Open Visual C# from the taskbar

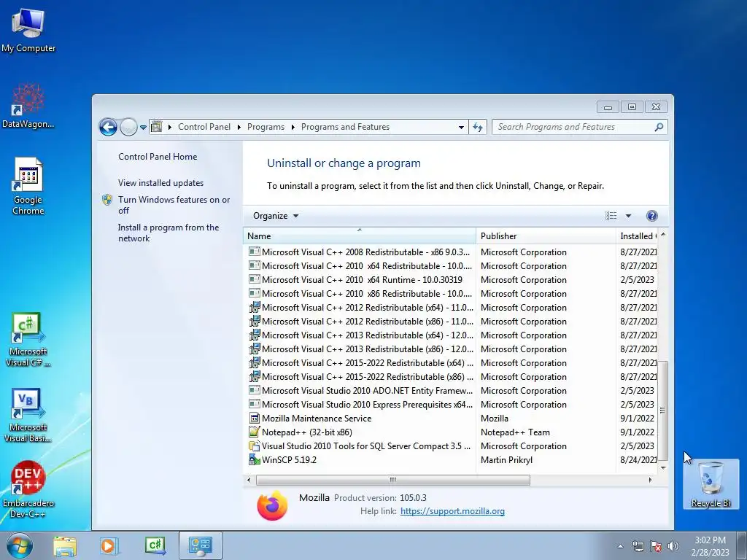coord(155,545)
